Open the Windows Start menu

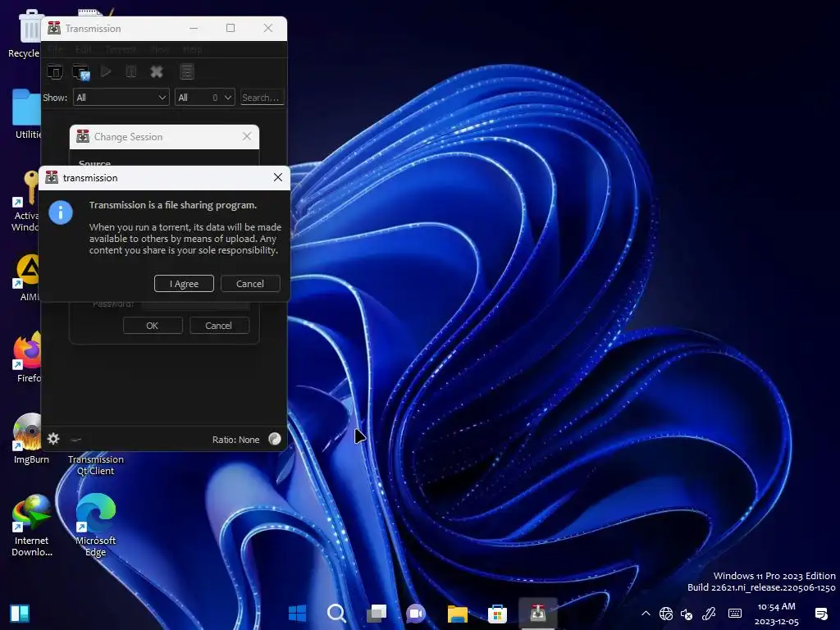[x=297, y=613]
